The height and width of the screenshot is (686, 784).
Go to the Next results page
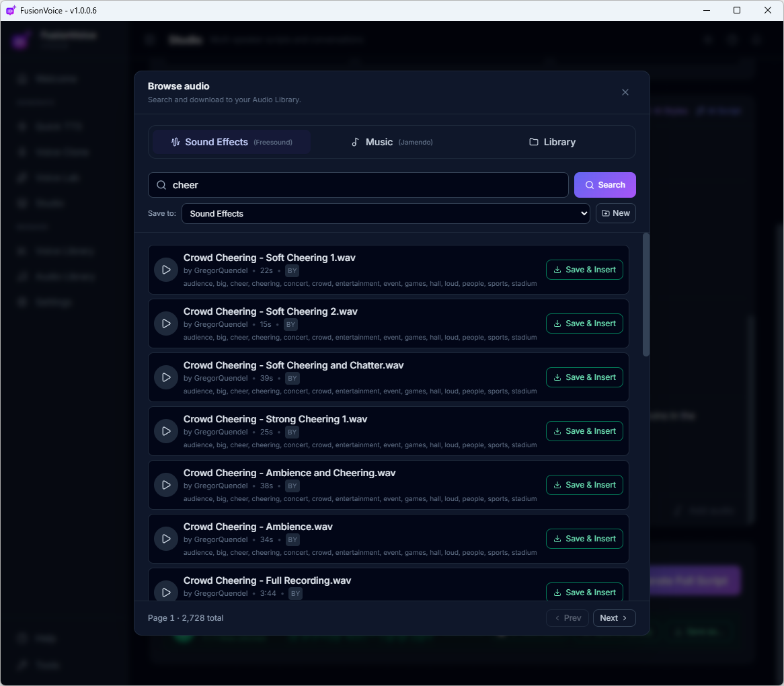coord(614,618)
